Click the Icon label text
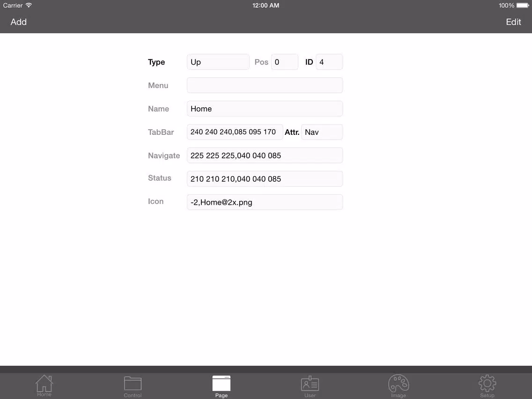This screenshot has height=399, width=532. (x=156, y=201)
